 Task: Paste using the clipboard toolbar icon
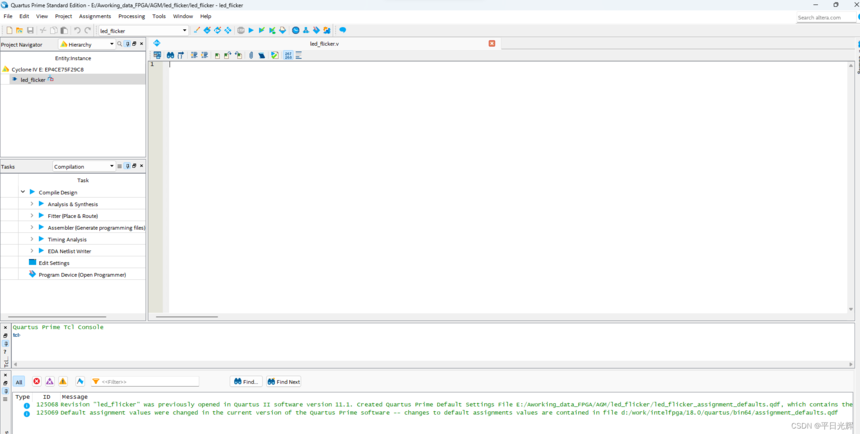pyautogui.click(x=64, y=30)
